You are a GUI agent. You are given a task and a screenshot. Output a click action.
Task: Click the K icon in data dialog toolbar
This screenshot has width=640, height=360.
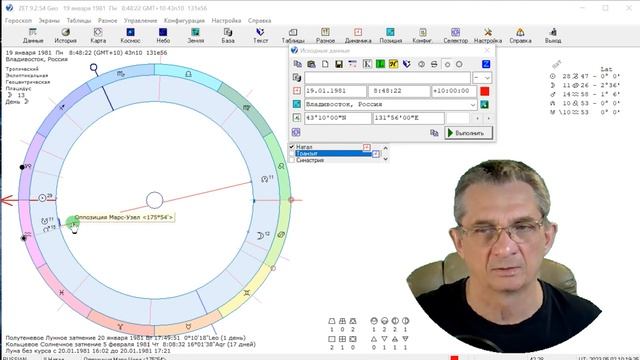(367, 64)
